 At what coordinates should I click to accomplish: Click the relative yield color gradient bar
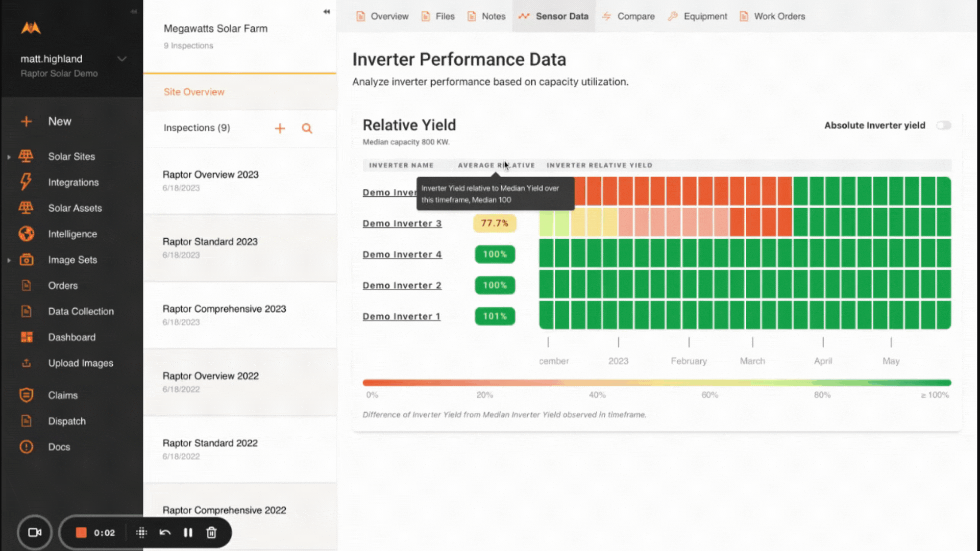(656, 383)
